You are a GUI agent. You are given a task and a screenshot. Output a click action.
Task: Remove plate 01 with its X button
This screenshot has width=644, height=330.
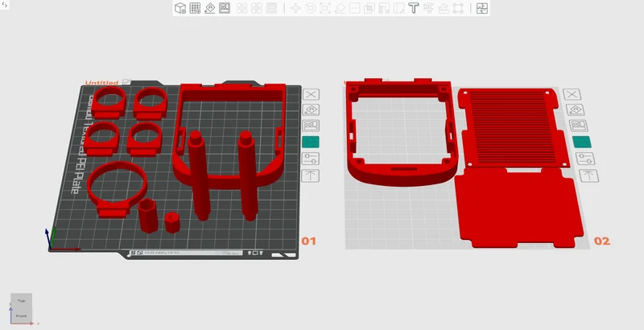(311, 94)
